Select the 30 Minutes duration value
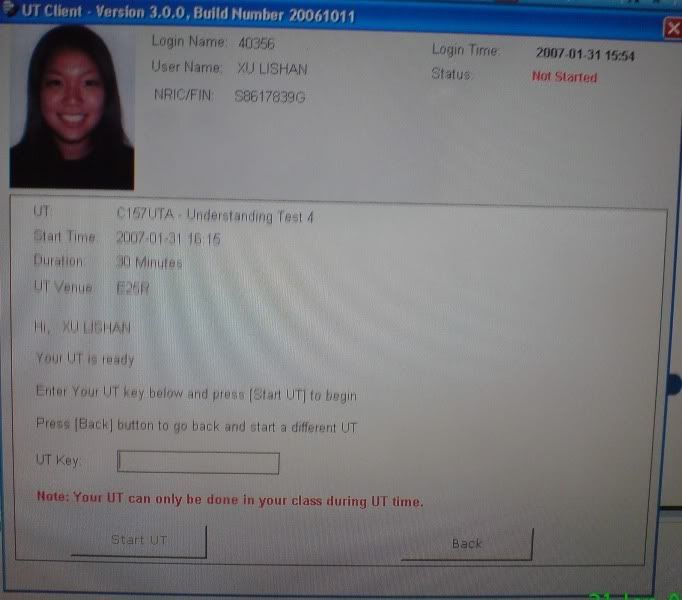The image size is (682, 600). (x=149, y=262)
